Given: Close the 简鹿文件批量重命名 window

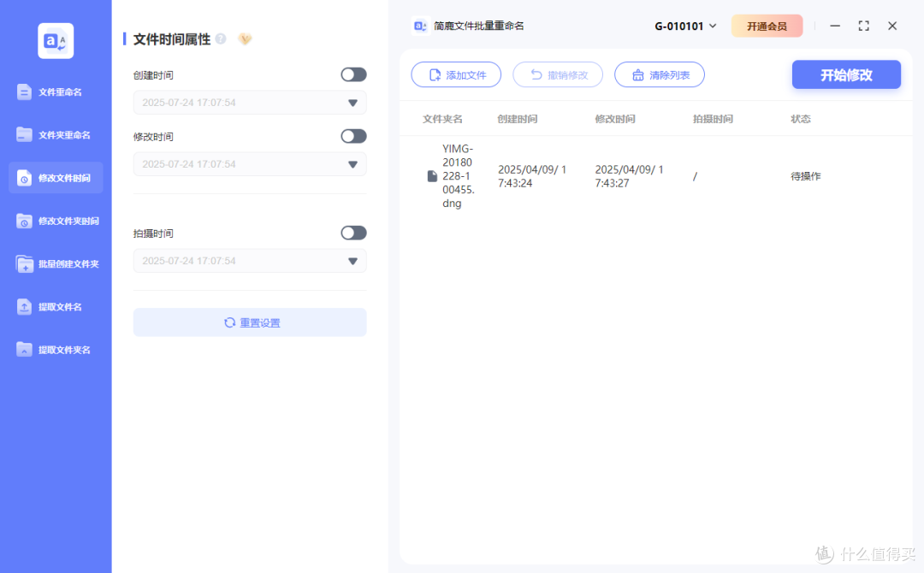Looking at the screenshot, I should click(x=892, y=26).
